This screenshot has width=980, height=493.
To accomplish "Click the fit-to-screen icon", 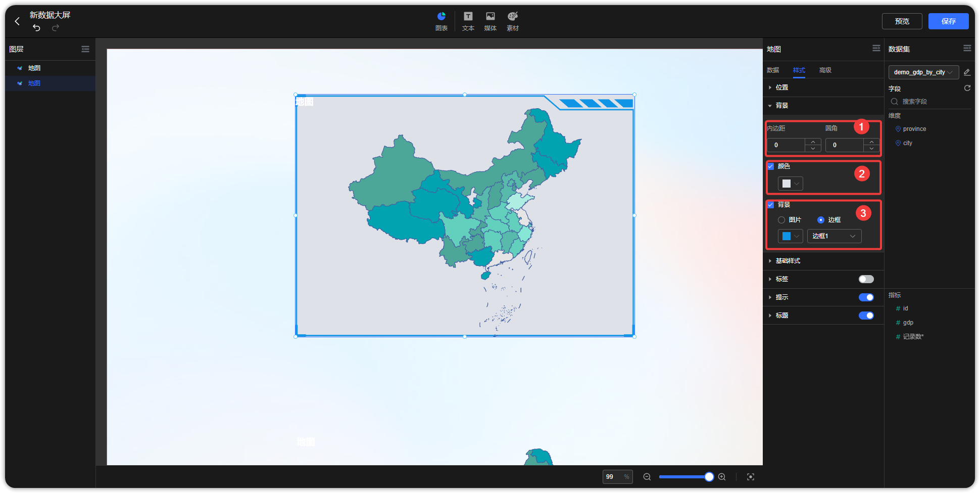I will [751, 477].
